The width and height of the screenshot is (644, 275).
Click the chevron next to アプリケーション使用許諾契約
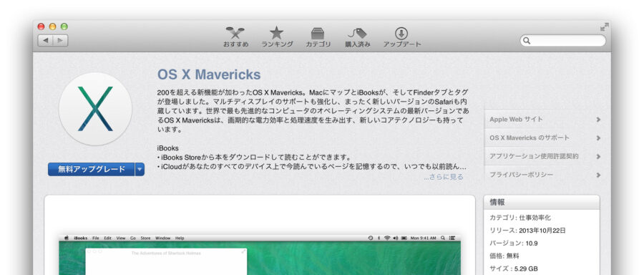598,157
